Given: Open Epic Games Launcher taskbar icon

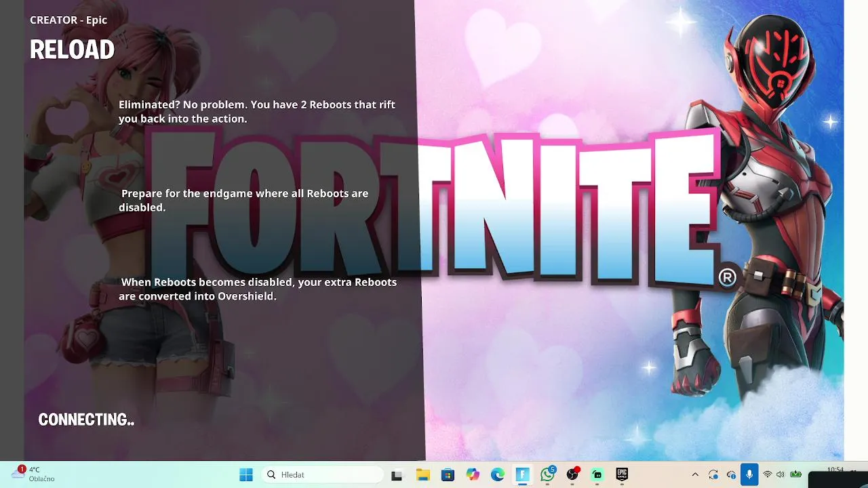Looking at the screenshot, I should tap(622, 474).
